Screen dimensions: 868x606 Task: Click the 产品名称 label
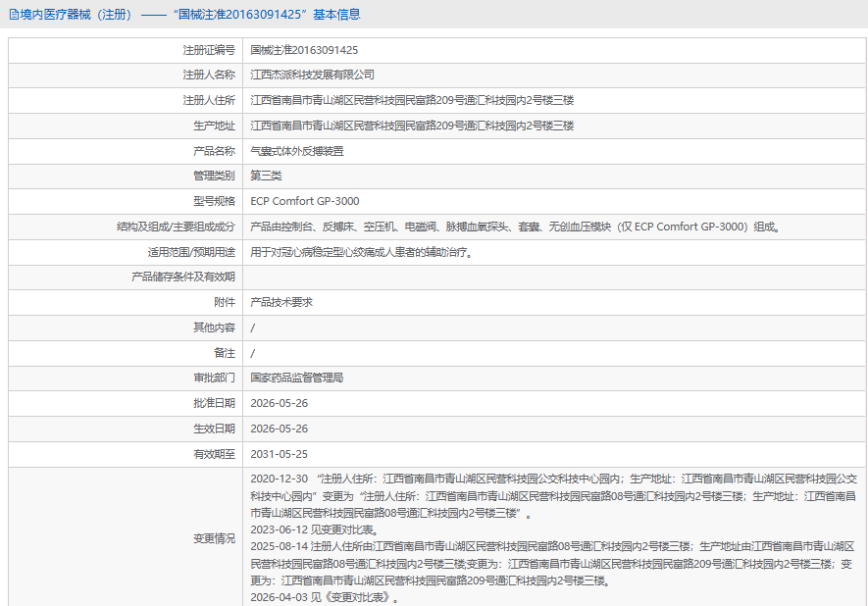tap(214, 151)
